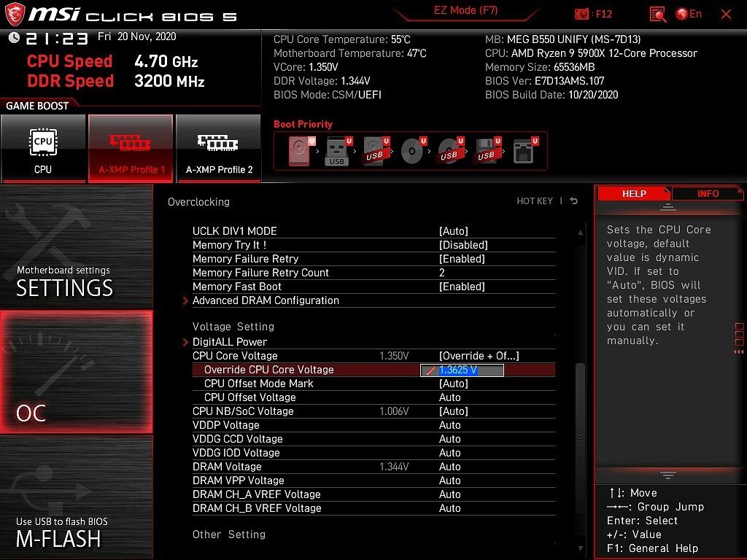The height and width of the screenshot is (560, 747).
Task: Click the scroll down arrow of settings list
Action: [580, 548]
